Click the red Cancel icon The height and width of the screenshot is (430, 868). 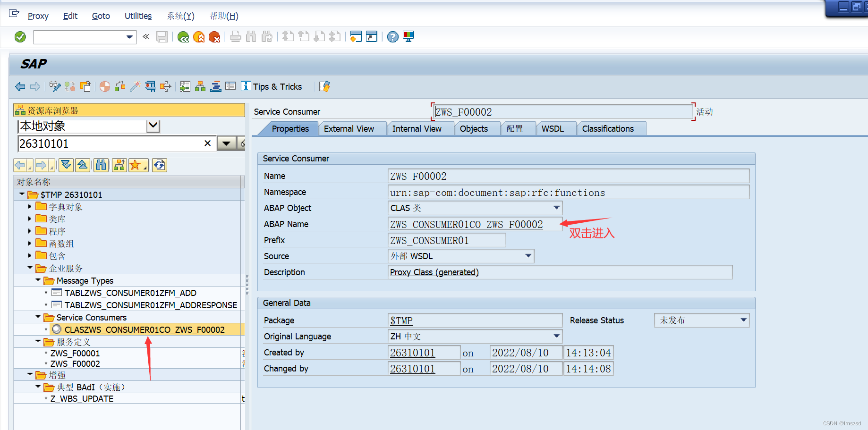coord(214,37)
